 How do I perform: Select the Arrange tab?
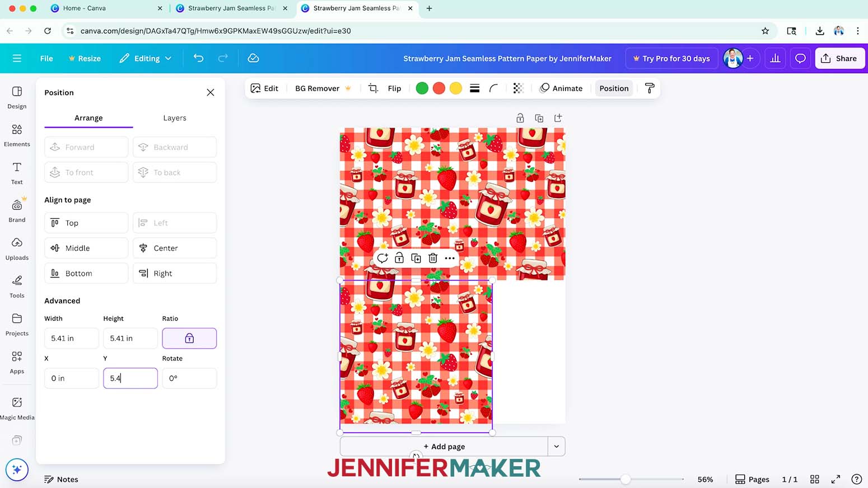88,118
